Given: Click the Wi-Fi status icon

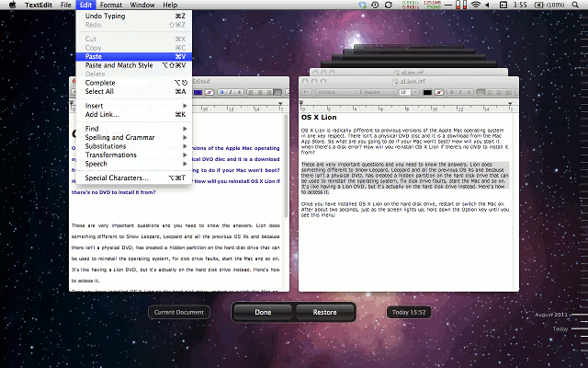Looking at the screenshot, I should coord(476,5).
